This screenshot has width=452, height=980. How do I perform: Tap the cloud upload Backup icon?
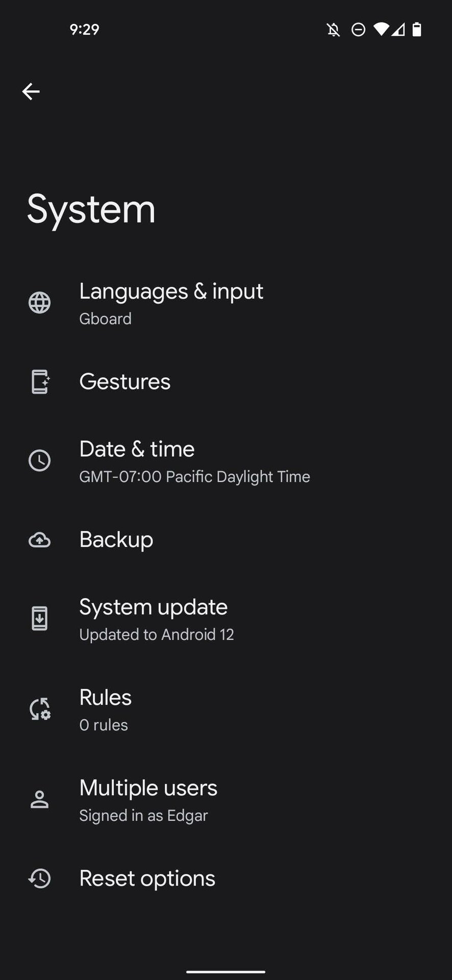click(x=39, y=540)
